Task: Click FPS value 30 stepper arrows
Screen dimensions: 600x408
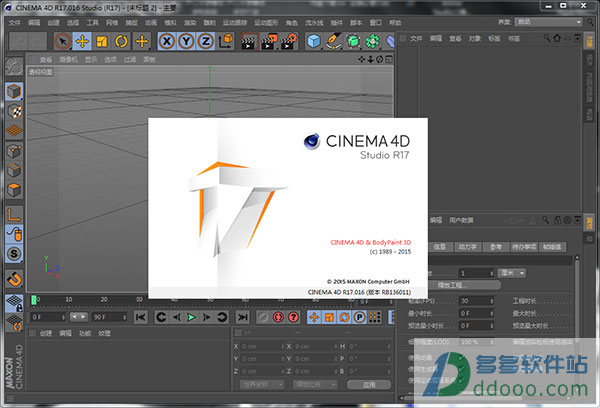Action: 492,301
